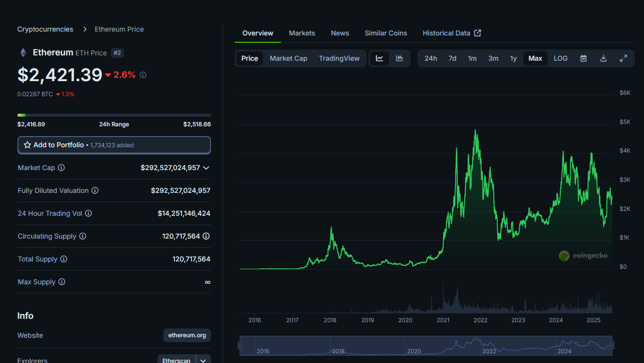Screen dimensions: 644x363
Task: Open the Similar Coins tab
Action: click(386, 33)
